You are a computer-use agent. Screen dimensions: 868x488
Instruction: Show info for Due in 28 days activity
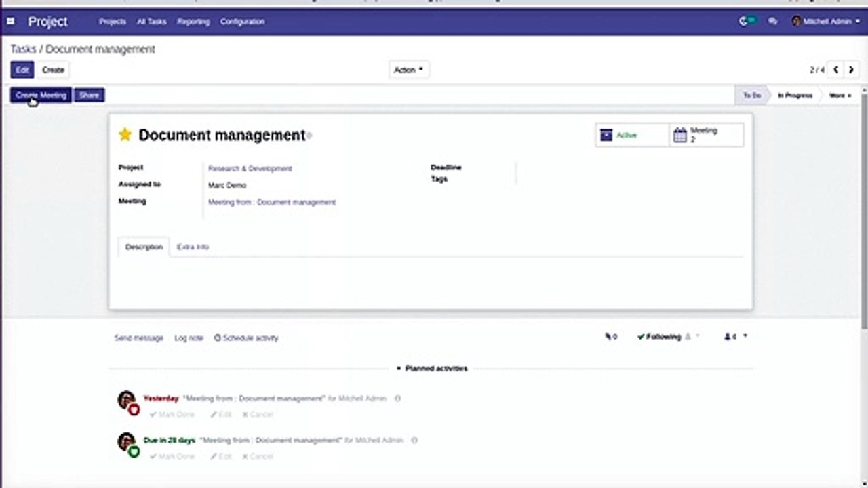pyautogui.click(x=414, y=441)
